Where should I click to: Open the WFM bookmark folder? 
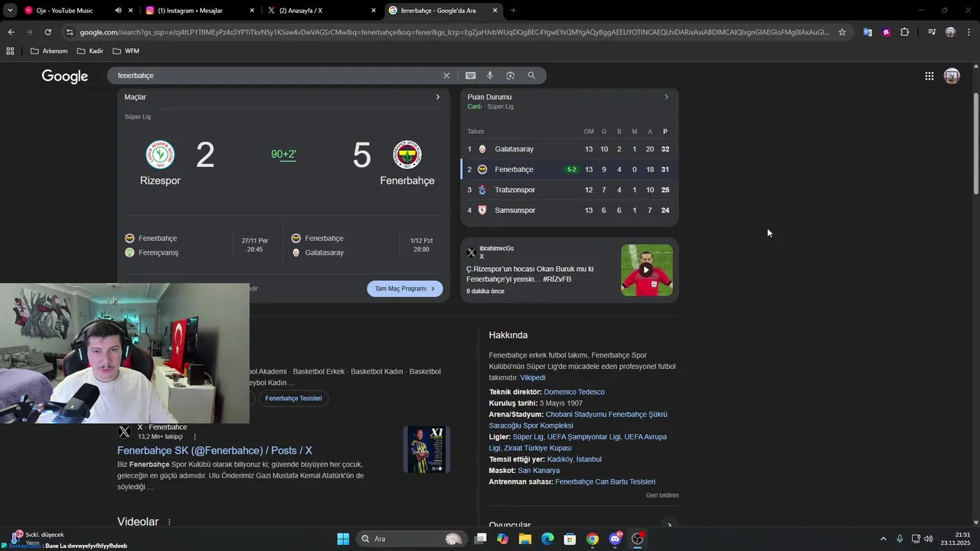(x=126, y=51)
